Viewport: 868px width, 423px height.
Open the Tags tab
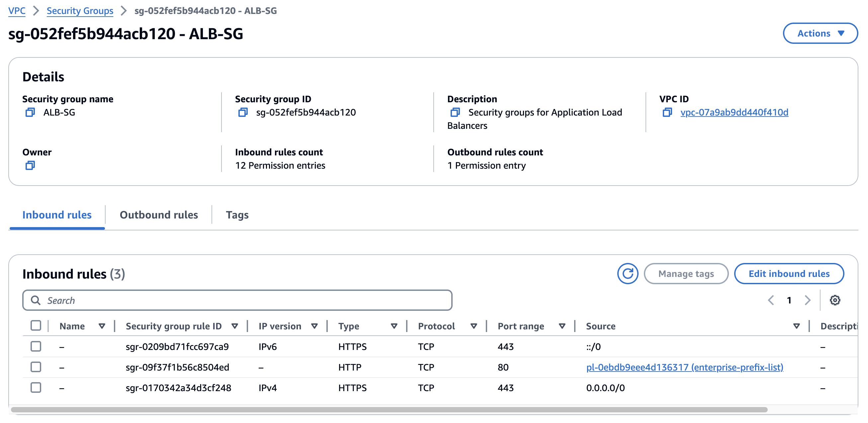[237, 215]
